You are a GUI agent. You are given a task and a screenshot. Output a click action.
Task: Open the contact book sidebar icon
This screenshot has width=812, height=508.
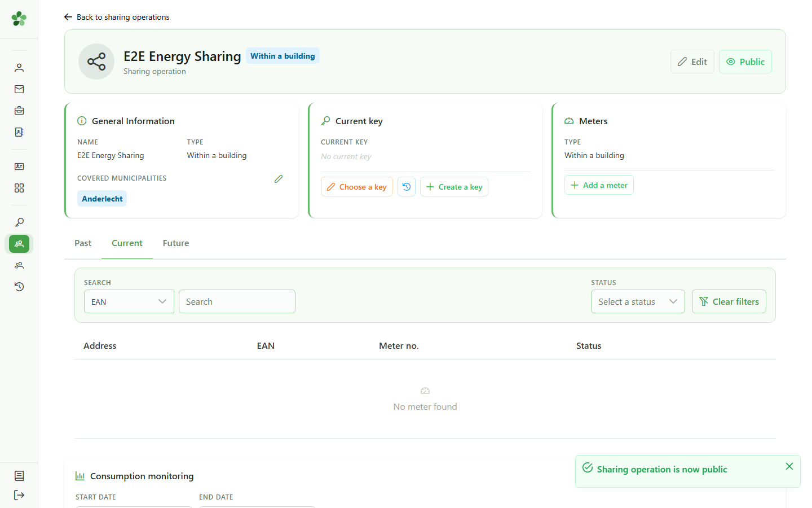[x=19, y=132]
